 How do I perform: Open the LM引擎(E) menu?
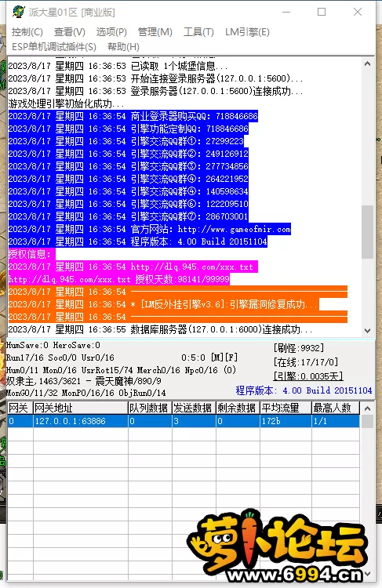(x=247, y=32)
